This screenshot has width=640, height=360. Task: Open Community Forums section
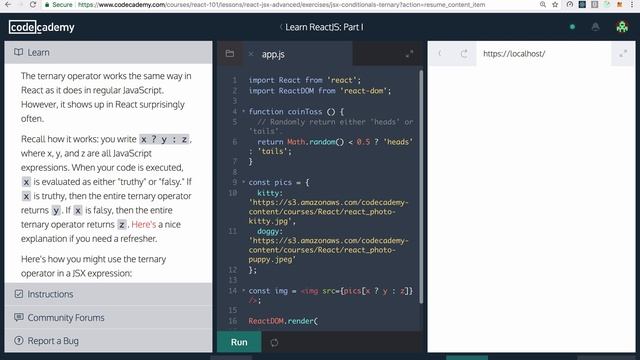[x=109, y=318]
